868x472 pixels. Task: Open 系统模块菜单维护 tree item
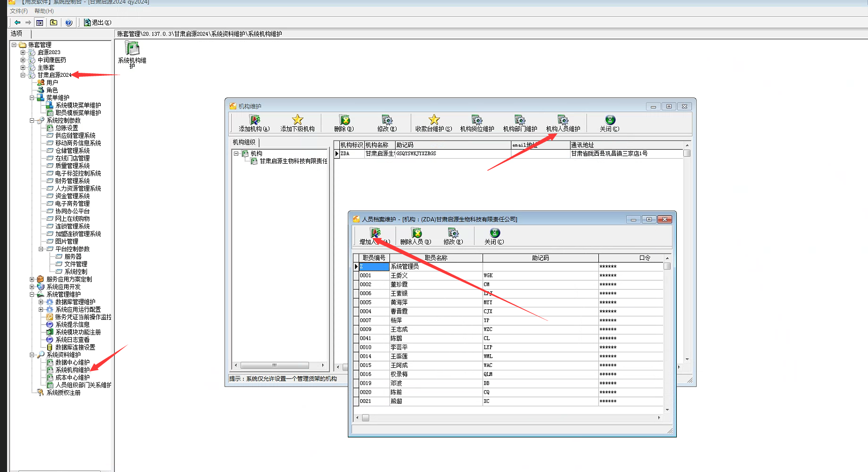(78, 106)
